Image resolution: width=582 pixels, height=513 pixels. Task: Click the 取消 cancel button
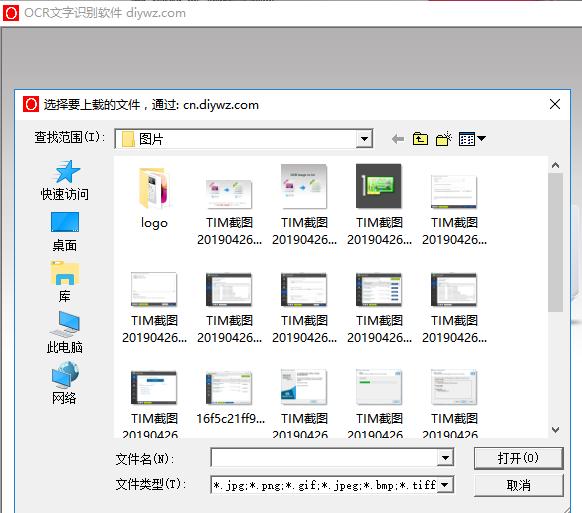[519, 485]
